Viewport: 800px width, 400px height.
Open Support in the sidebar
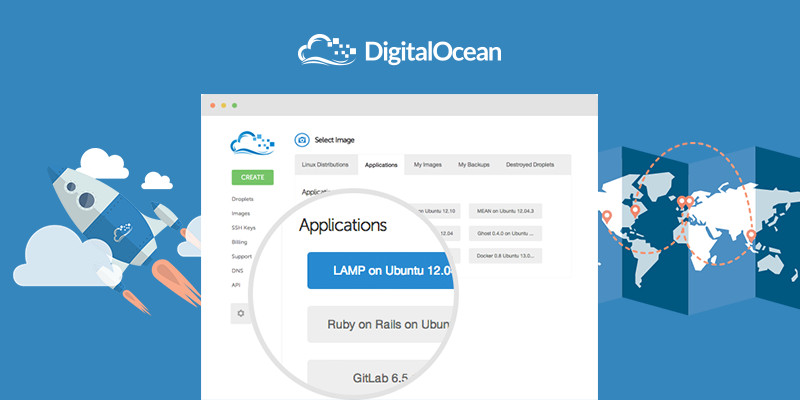point(241,256)
